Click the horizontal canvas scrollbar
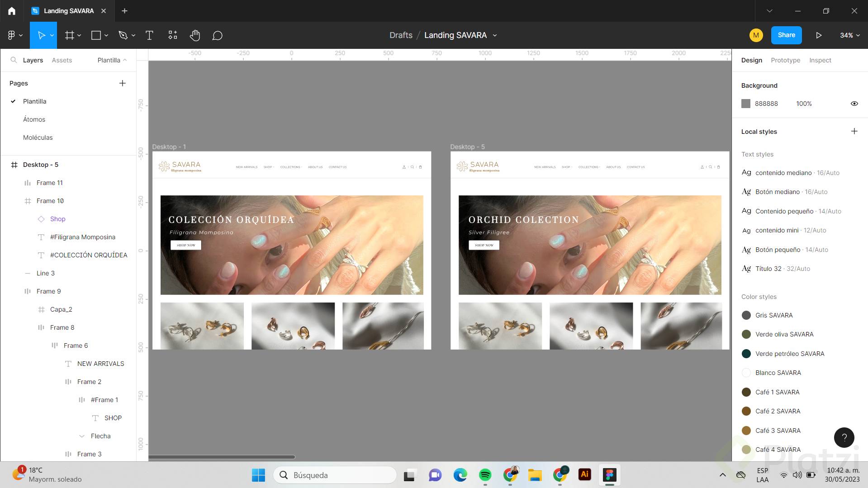 click(x=222, y=457)
